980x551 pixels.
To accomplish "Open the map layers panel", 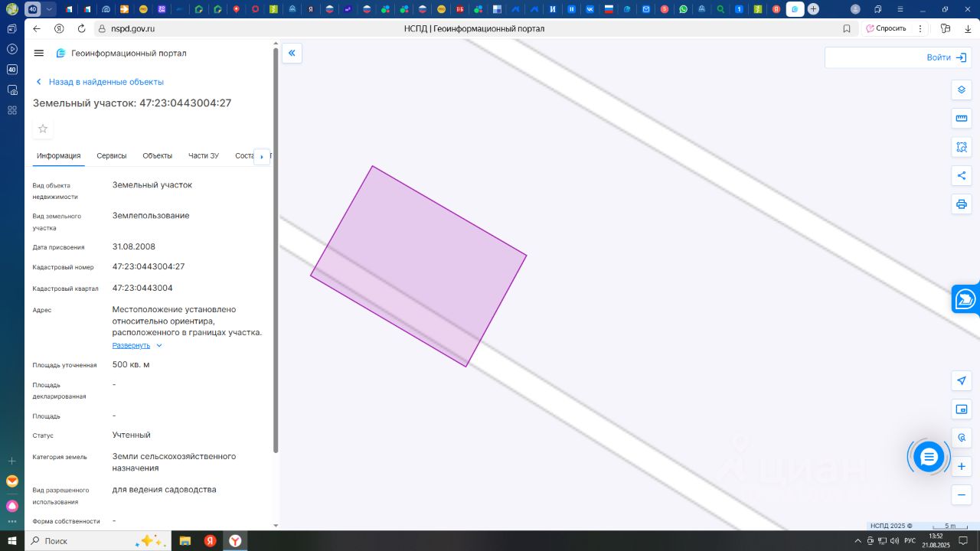I will pos(962,90).
